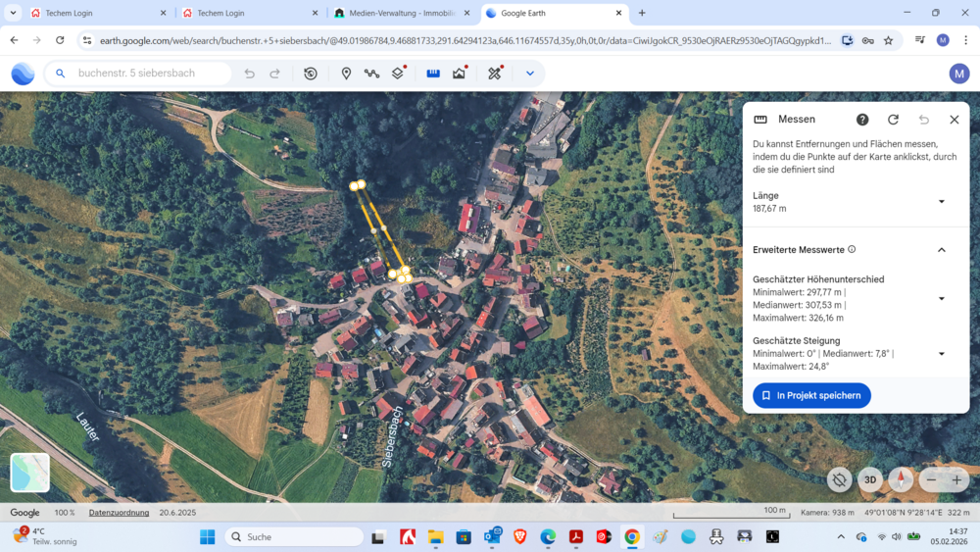Viewport: 980px width, 552px height.
Task: Click the blue ruler measure tool
Action: [x=432, y=74]
